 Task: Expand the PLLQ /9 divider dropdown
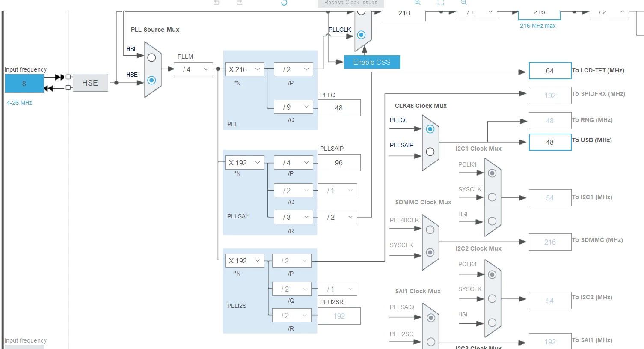point(293,107)
